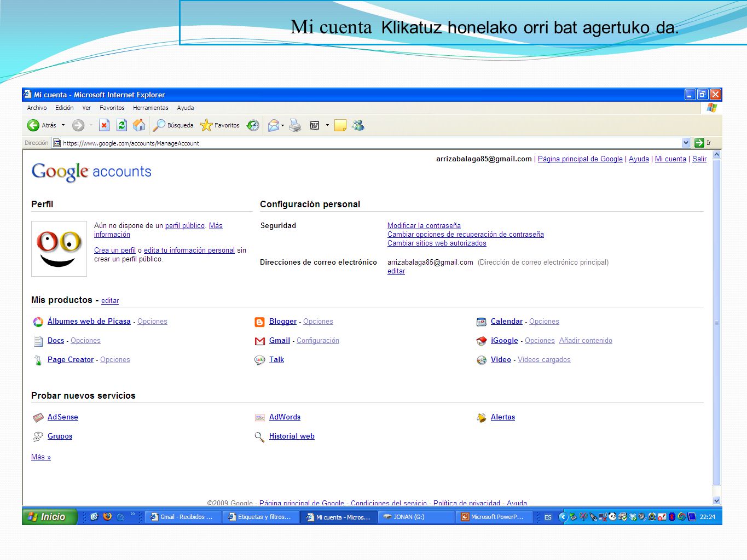Click the Ir go button
Screen dimensions: 747x560
click(703, 143)
